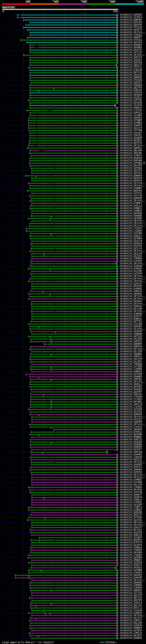Select UniRef100_O04437 label

click(x=131, y=133)
